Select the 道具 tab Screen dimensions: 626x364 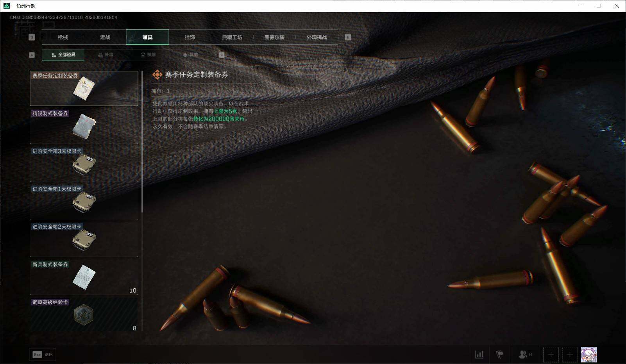(147, 37)
